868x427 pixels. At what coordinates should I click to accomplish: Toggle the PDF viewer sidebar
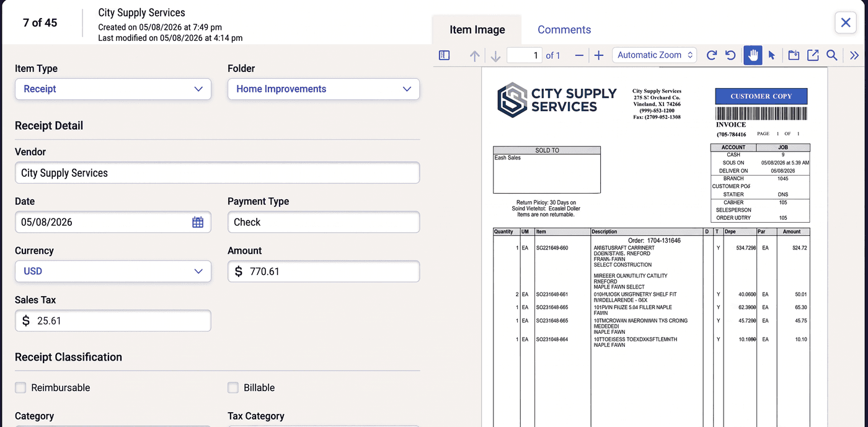(444, 55)
